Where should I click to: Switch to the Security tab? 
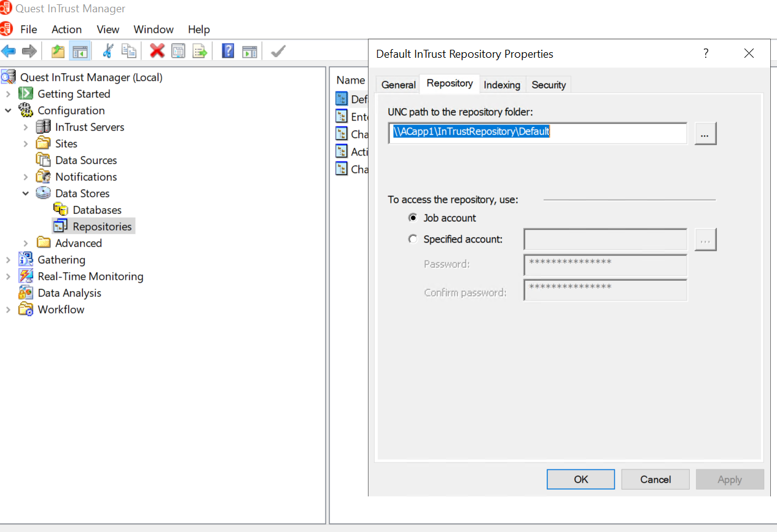coord(549,85)
